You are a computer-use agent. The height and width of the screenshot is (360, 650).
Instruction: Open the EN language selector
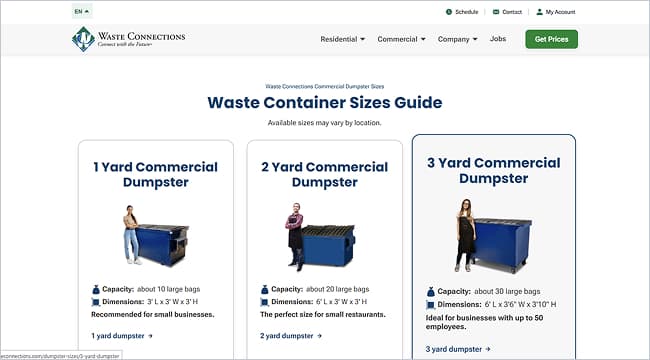point(82,12)
